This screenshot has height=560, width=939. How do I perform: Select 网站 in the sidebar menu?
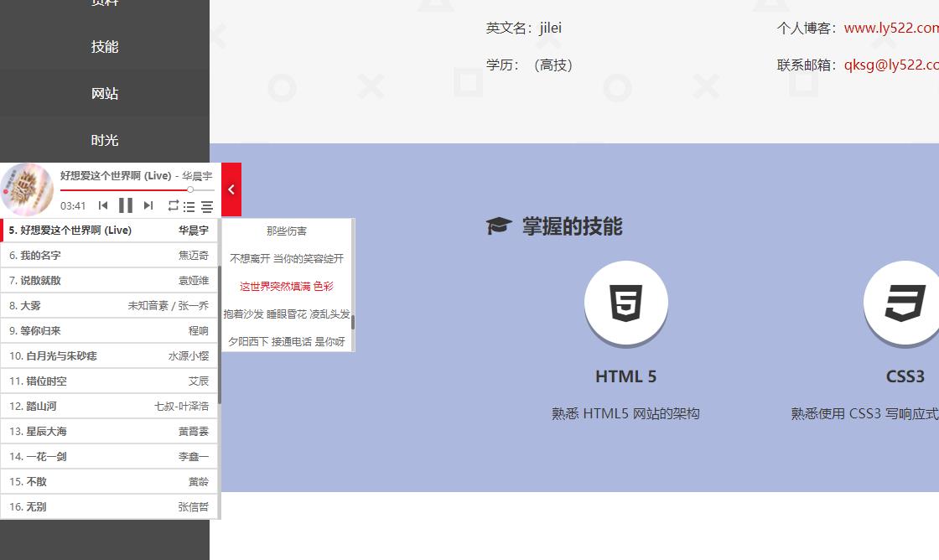coord(104,93)
